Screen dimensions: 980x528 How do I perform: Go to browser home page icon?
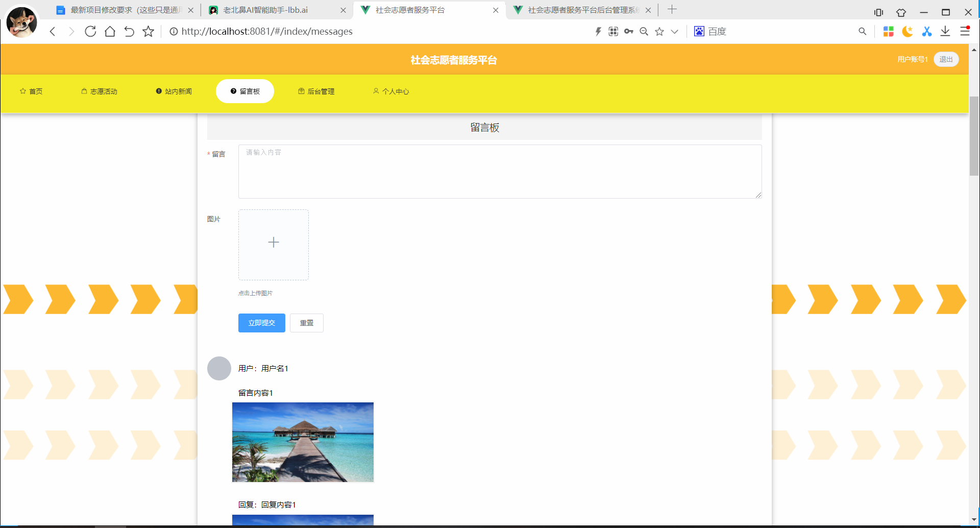(x=110, y=32)
